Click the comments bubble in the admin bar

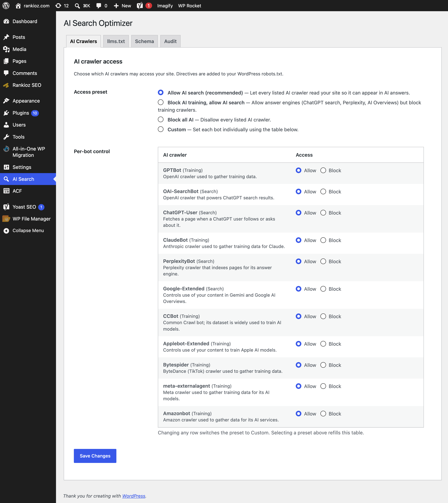[x=99, y=6]
